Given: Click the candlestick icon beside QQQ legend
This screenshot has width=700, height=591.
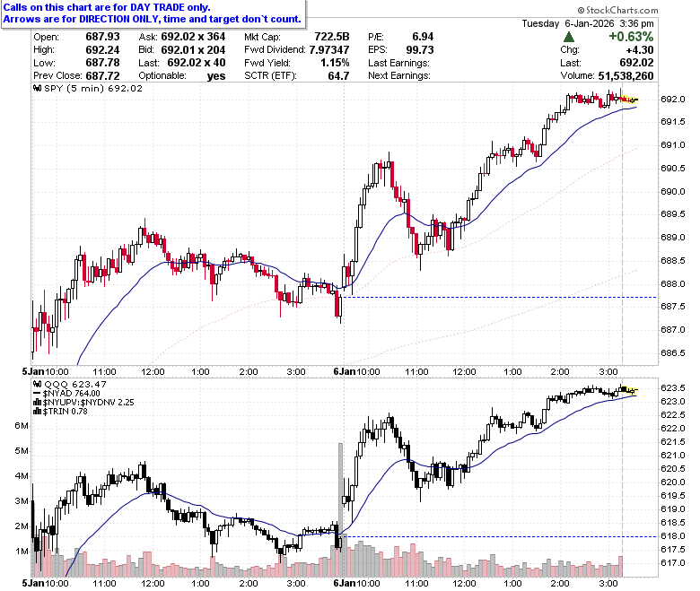Looking at the screenshot, I should tap(38, 384).
